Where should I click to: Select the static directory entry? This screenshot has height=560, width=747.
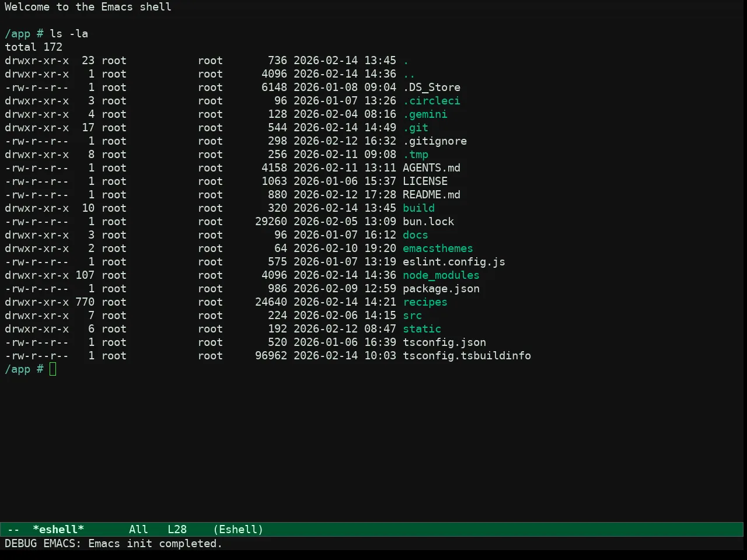pos(422,329)
